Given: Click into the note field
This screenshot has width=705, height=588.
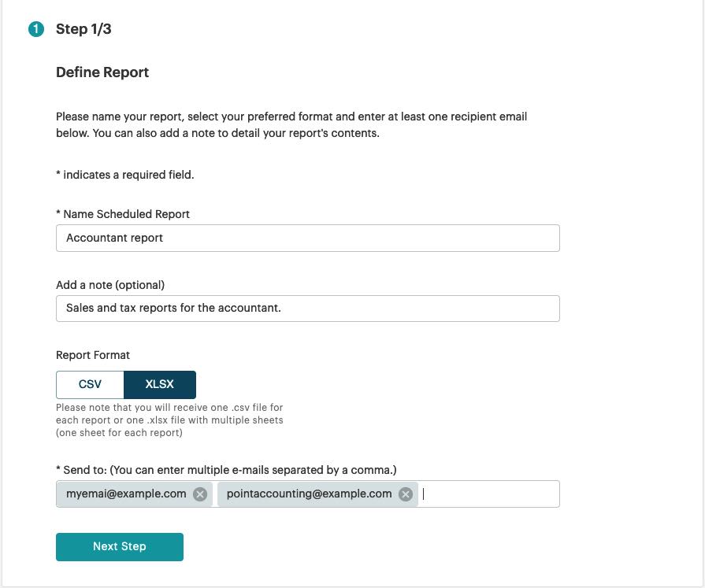Looking at the screenshot, I should click(307, 309).
